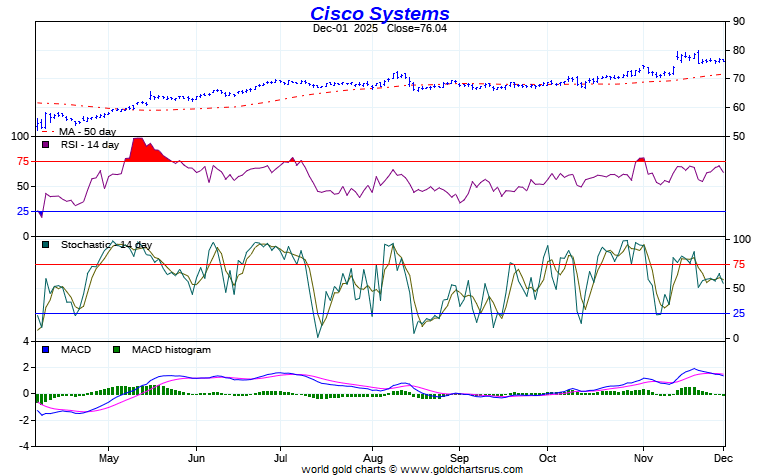Click the Close=76.04 value
The width and height of the screenshot is (760, 475).
tap(417, 28)
